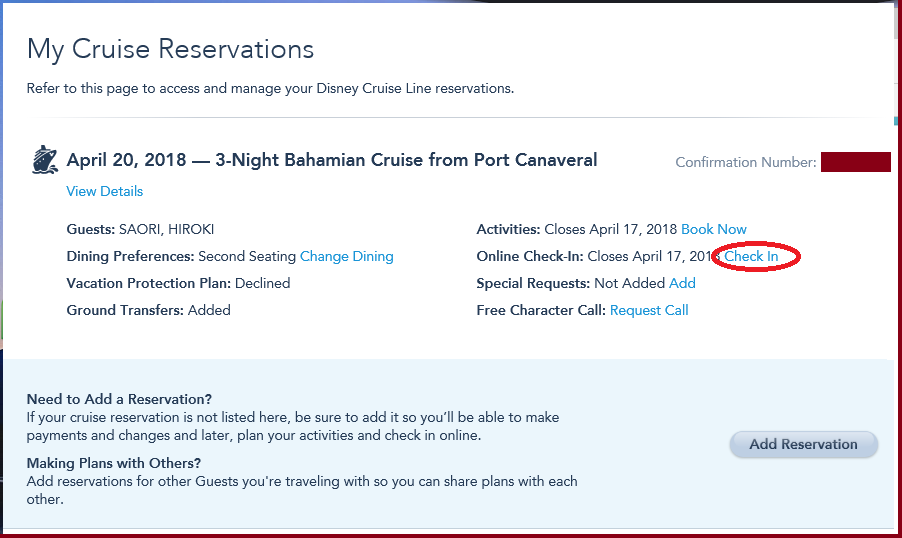Add special requests using Add link

click(x=682, y=283)
